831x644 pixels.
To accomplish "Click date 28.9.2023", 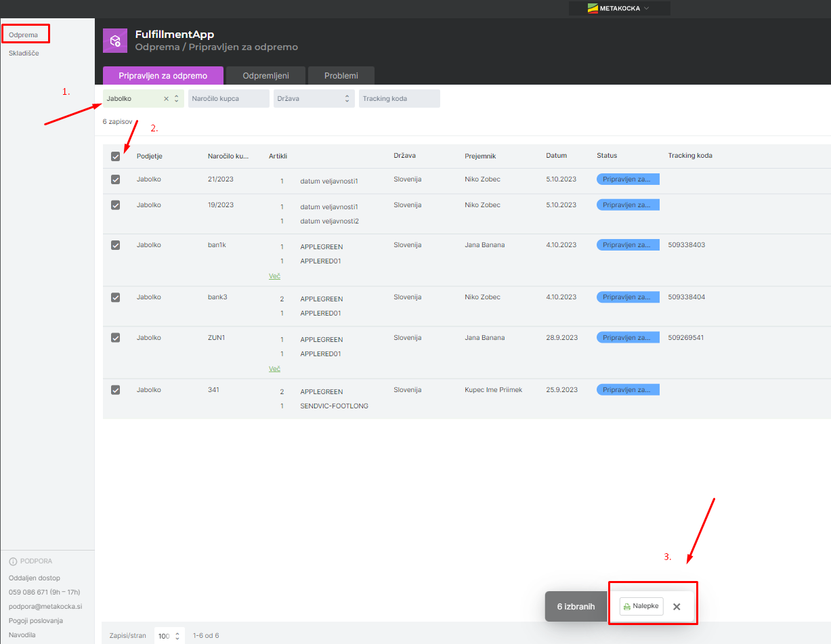I will (x=561, y=338).
